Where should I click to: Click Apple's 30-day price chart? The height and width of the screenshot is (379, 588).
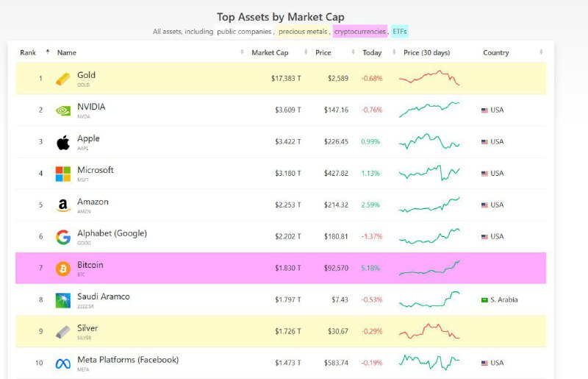pyautogui.click(x=429, y=141)
